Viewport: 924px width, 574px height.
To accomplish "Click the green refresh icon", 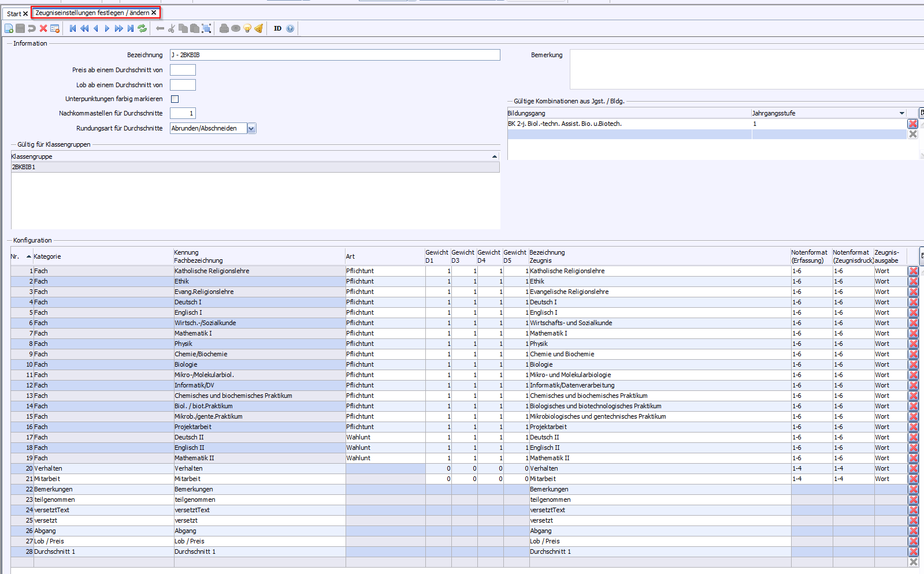I will [x=142, y=28].
